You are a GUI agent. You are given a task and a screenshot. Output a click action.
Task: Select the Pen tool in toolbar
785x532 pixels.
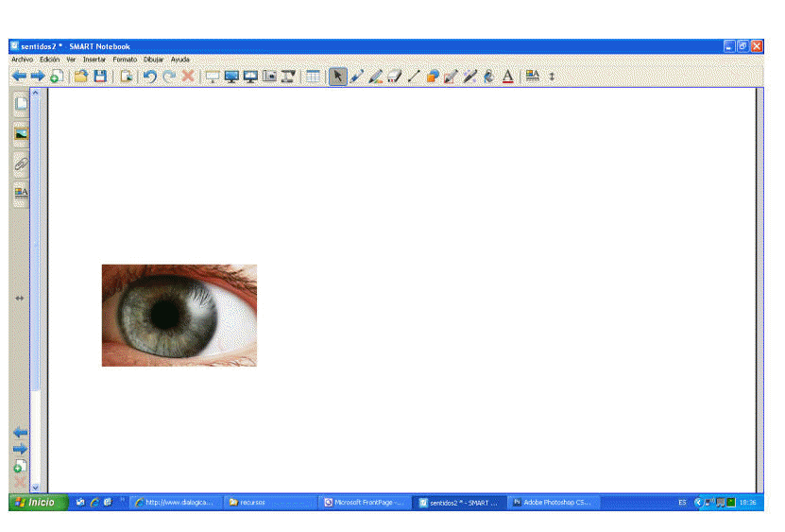click(x=356, y=77)
